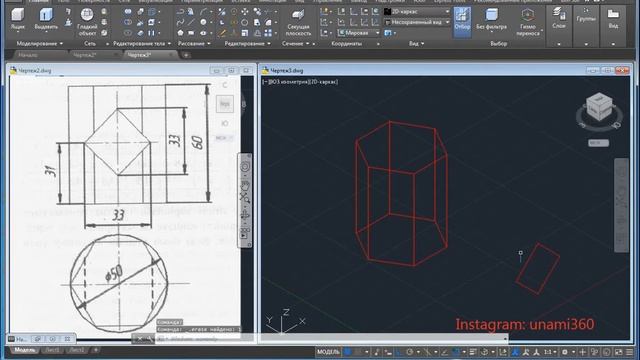Open the annotation scale 1:1 dropdown
Image resolution: width=640 pixels, height=360 pixels.
point(550,352)
